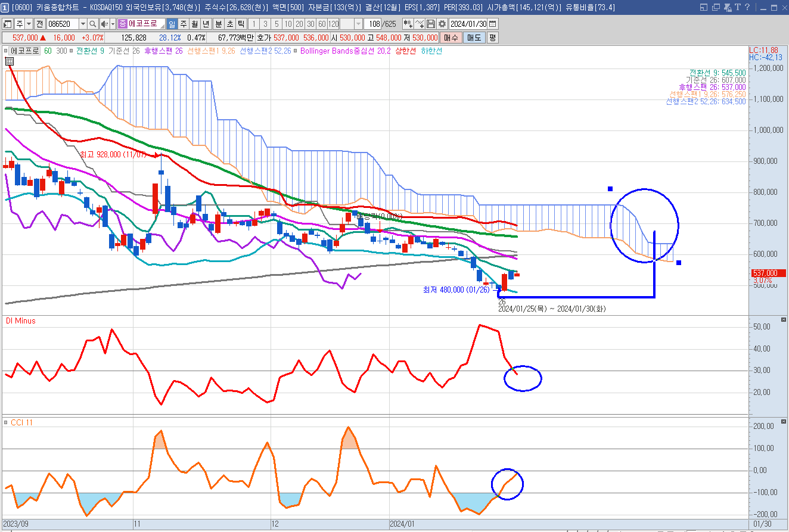Click the 전 button before the code field
The width and height of the screenshot is (789, 532).
pyautogui.click(x=39, y=24)
